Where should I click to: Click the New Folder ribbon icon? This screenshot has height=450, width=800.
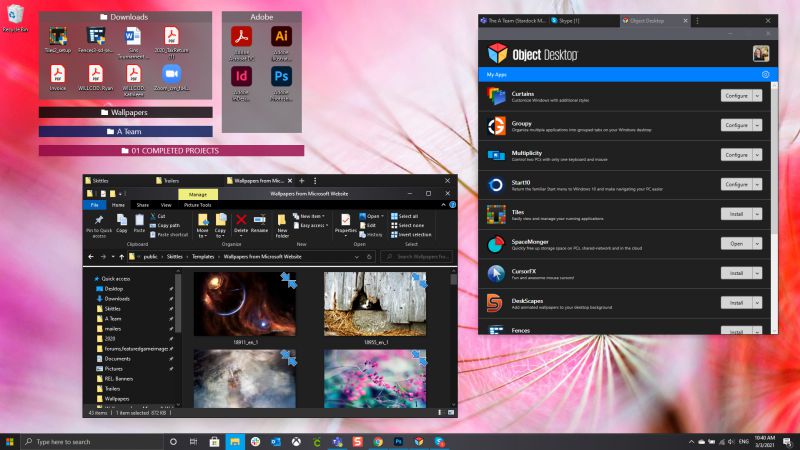tap(282, 221)
